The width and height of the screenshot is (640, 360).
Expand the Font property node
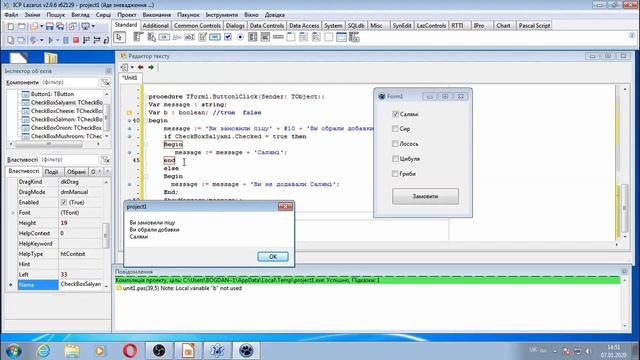12,213
